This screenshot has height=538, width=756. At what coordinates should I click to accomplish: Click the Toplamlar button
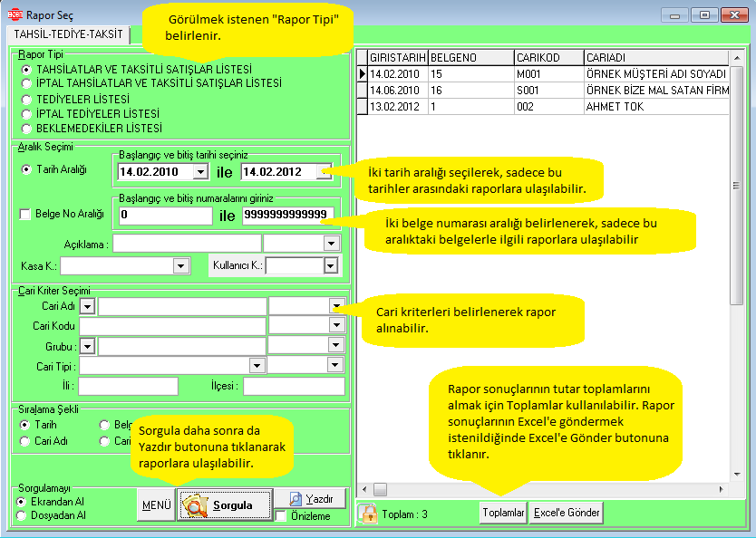click(x=503, y=513)
